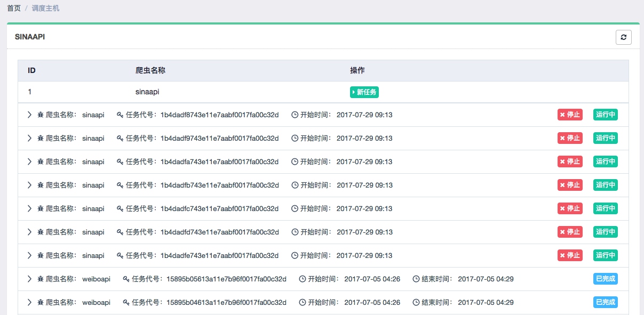Click the refresh icon in the SINAAPI panel

coord(623,37)
